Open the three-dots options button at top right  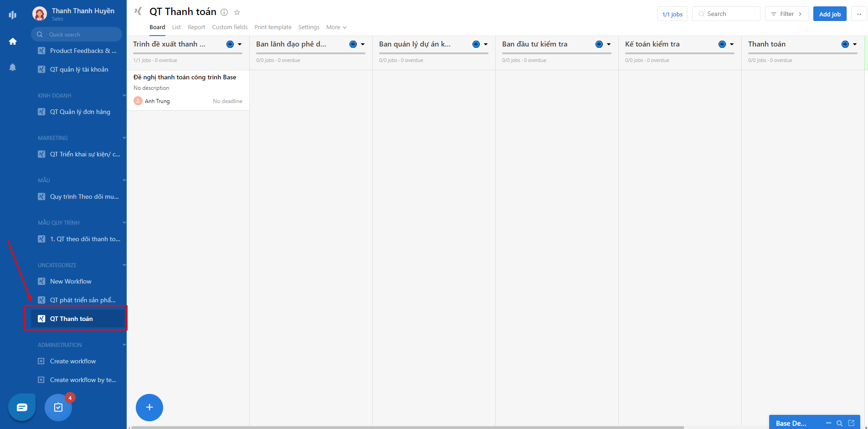859,14
